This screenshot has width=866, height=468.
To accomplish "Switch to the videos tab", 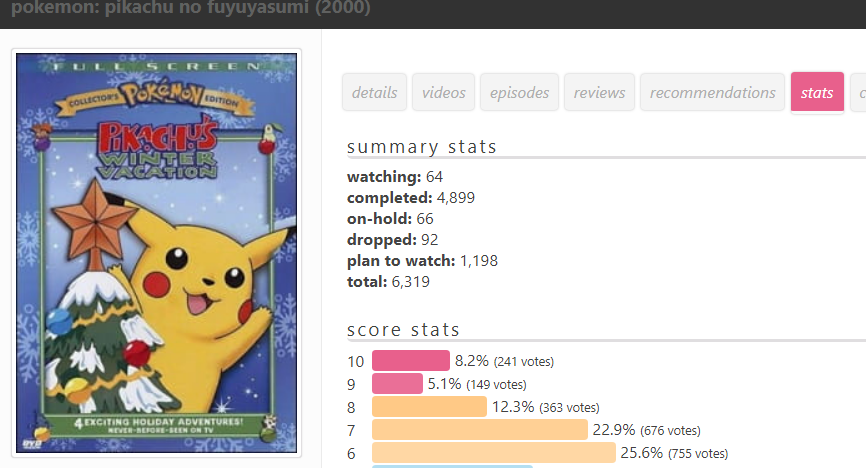I will (x=443, y=92).
